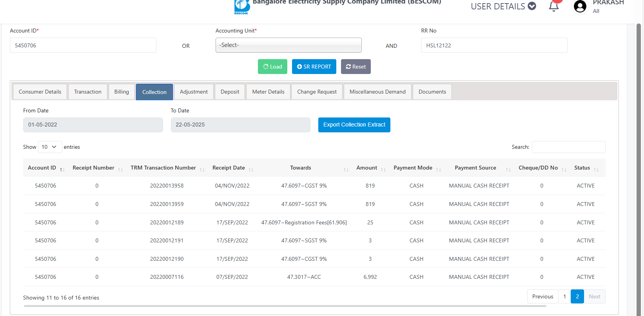This screenshot has width=644, height=316.
Task: Click transaction number 20220013958
Action: (167, 186)
